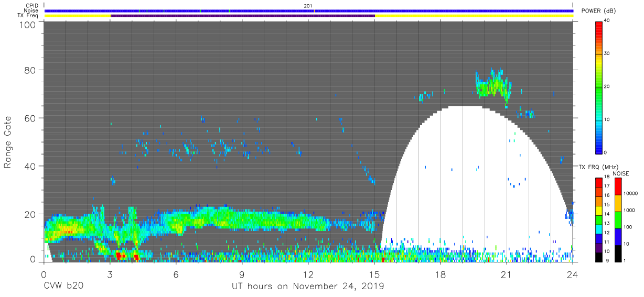The height and width of the screenshot is (297, 644).
Task: Click the Range Gate y-axis label
Action: click(8, 142)
